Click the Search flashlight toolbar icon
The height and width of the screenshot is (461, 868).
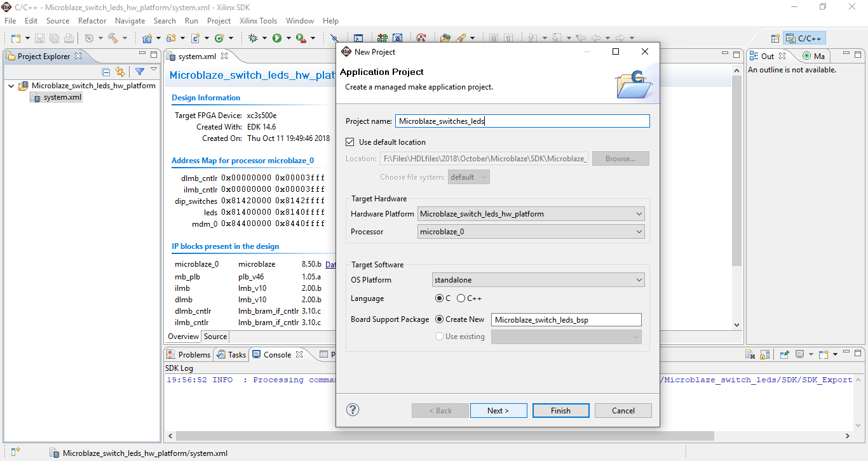pos(461,38)
